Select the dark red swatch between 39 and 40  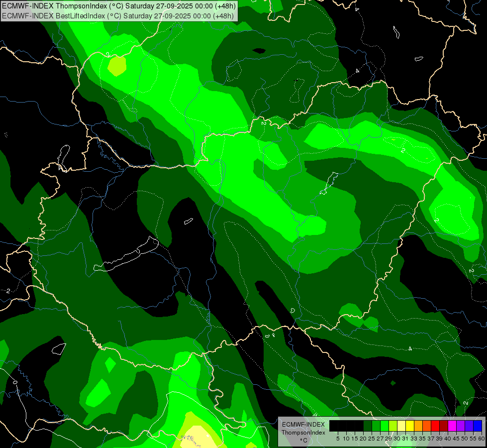[444, 426]
